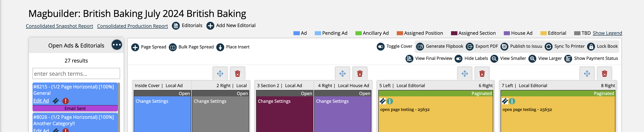Click the ticket icon on ad #8215

pos(56,101)
